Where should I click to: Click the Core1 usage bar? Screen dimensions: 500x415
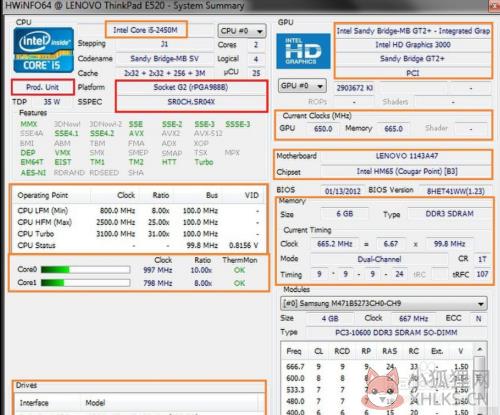pos(85,283)
